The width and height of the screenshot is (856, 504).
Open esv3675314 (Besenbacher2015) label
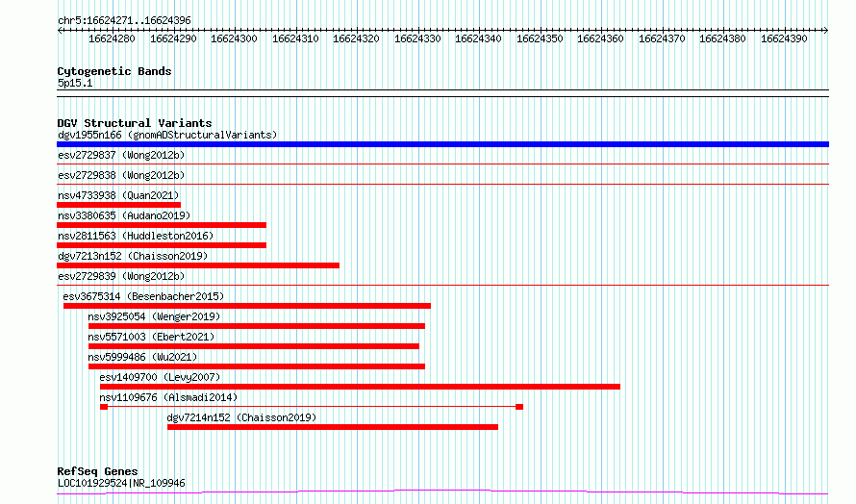click(143, 296)
